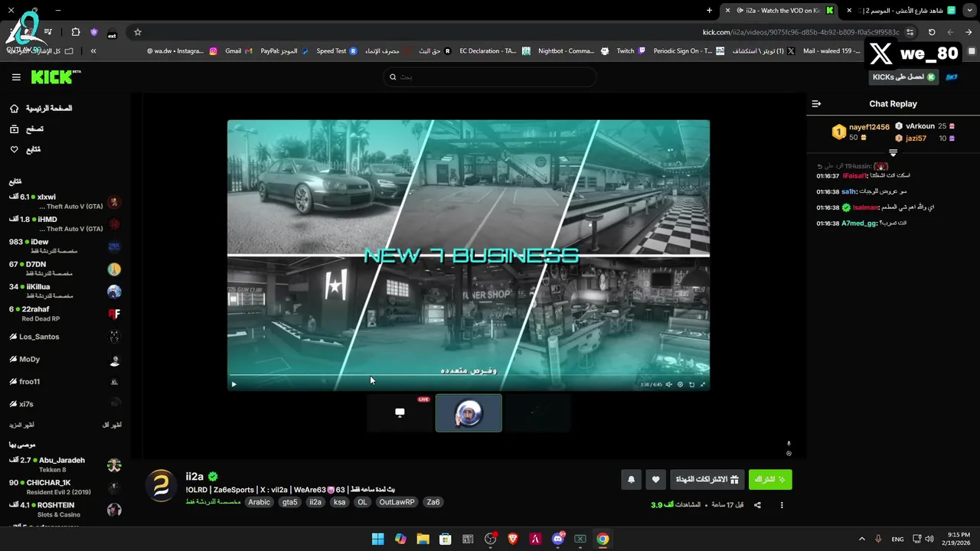Screen dimensions: 980x551
Task: Play the video in the player
Action: click(234, 384)
